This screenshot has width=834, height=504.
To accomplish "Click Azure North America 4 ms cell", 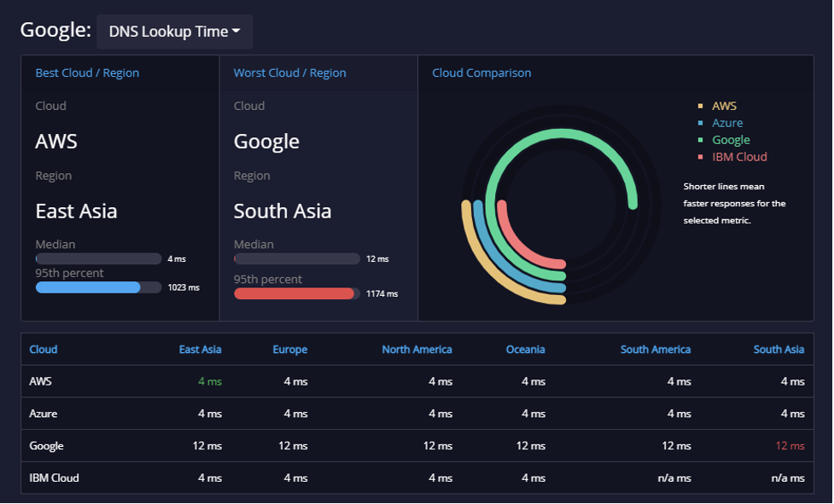I will (x=440, y=414).
